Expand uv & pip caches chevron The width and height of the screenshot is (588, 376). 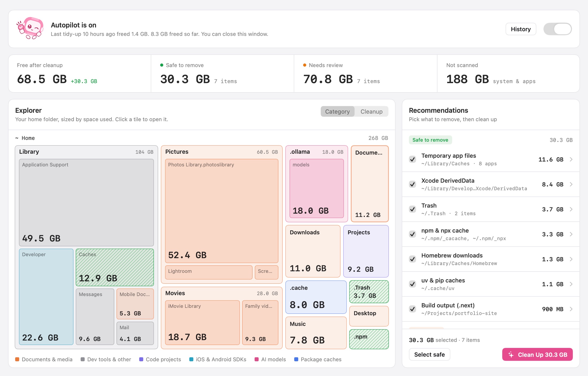pos(571,284)
